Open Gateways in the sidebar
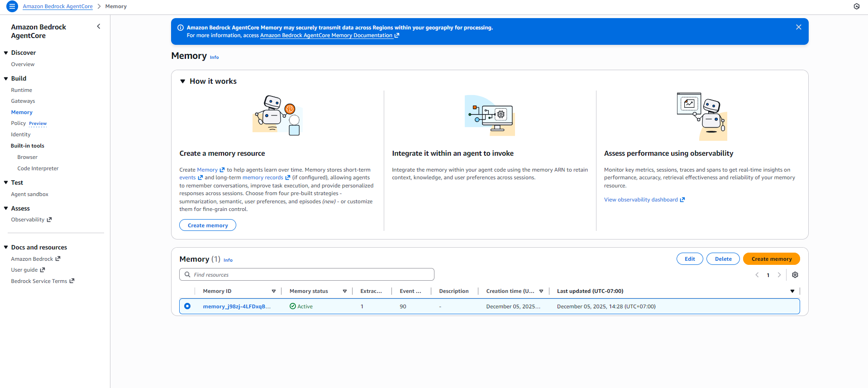The image size is (868, 388). tap(23, 101)
